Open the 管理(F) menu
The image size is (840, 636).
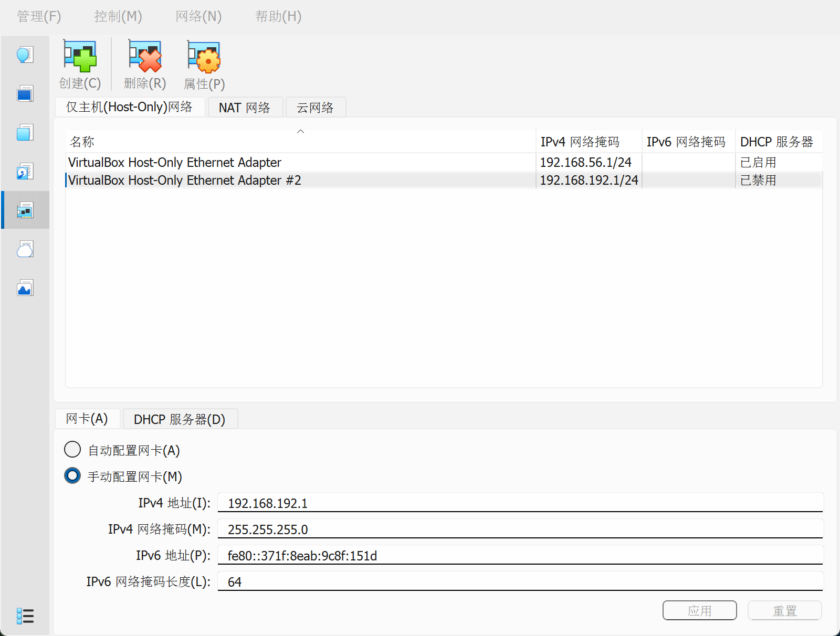(x=39, y=16)
